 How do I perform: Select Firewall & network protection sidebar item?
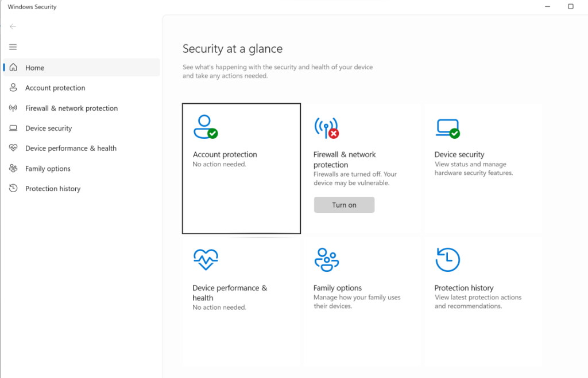[x=71, y=108]
